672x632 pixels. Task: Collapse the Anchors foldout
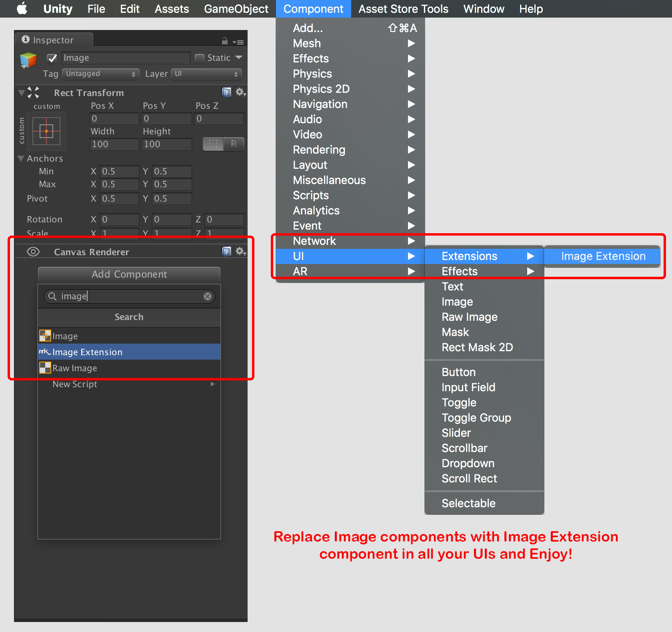pyautogui.click(x=21, y=158)
